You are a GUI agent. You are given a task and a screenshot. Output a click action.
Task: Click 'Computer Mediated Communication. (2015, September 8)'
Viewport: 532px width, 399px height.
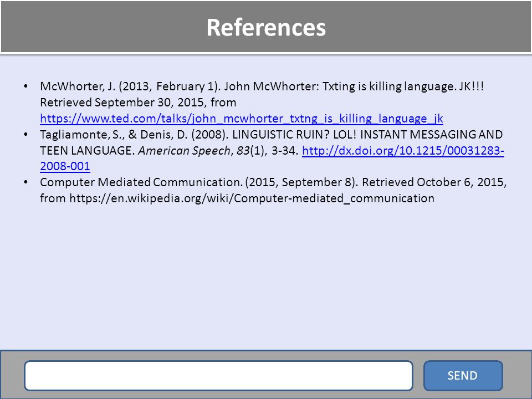click(199, 182)
